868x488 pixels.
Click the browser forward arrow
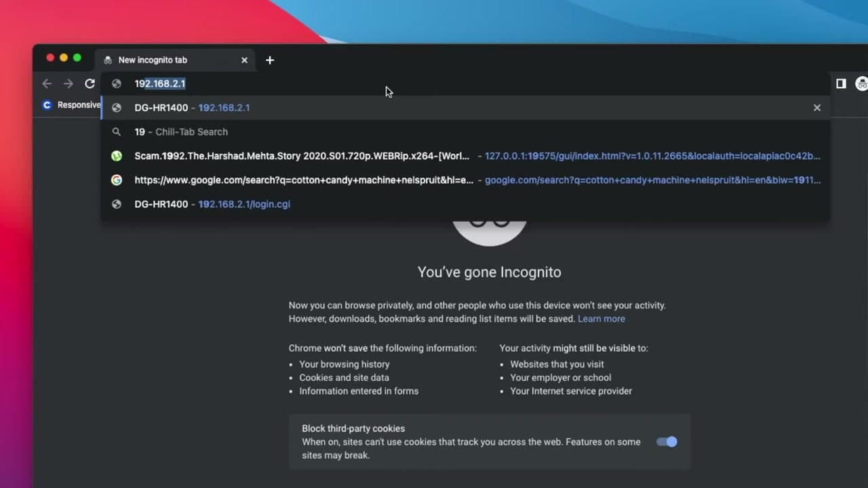point(68,83)
